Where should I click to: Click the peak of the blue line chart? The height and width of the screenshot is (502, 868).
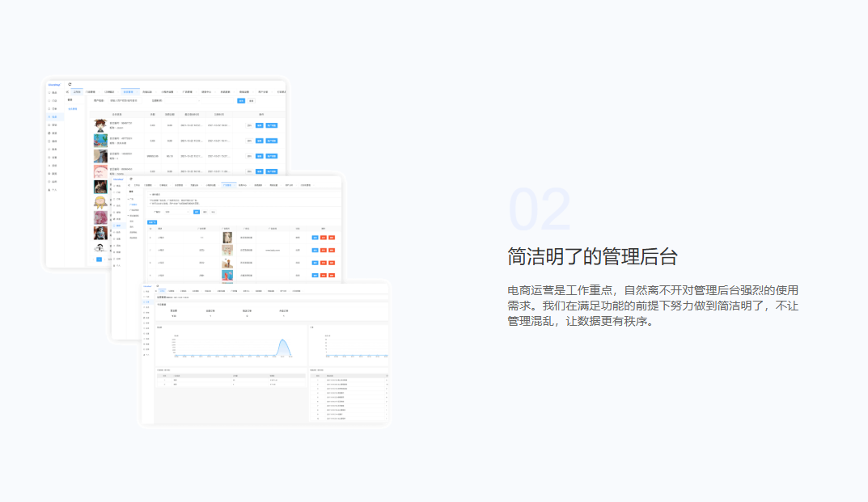pos(283,340)
